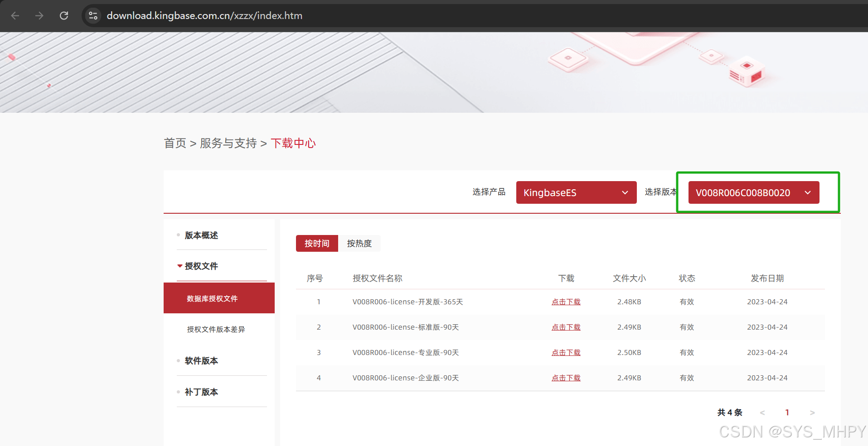Select 数据库授权文件 in the sidebar
Image resolution: width=868 pixels, height=446 pixels.
[x=213, y=298]
